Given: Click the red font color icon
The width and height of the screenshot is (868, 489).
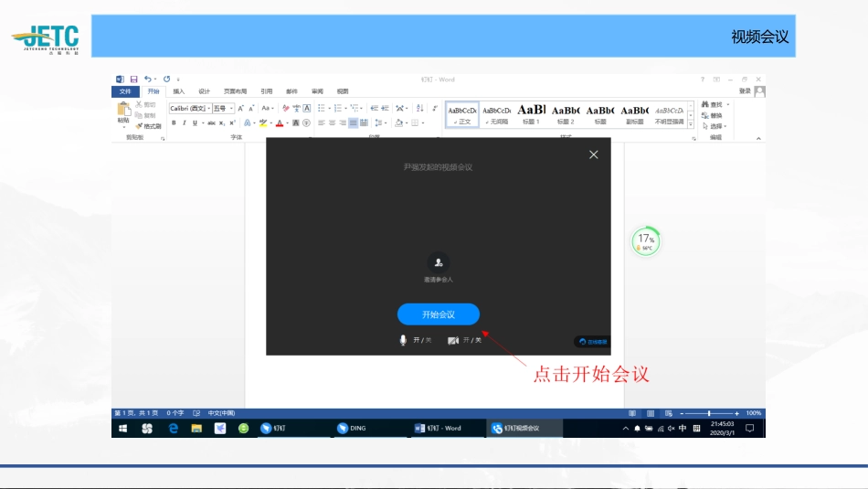Looking at the screenshot, I should click(x=279, y=122).
